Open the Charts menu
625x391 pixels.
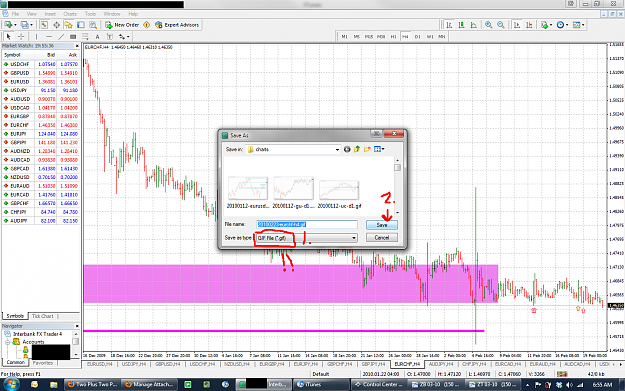(x=70, y=14)
